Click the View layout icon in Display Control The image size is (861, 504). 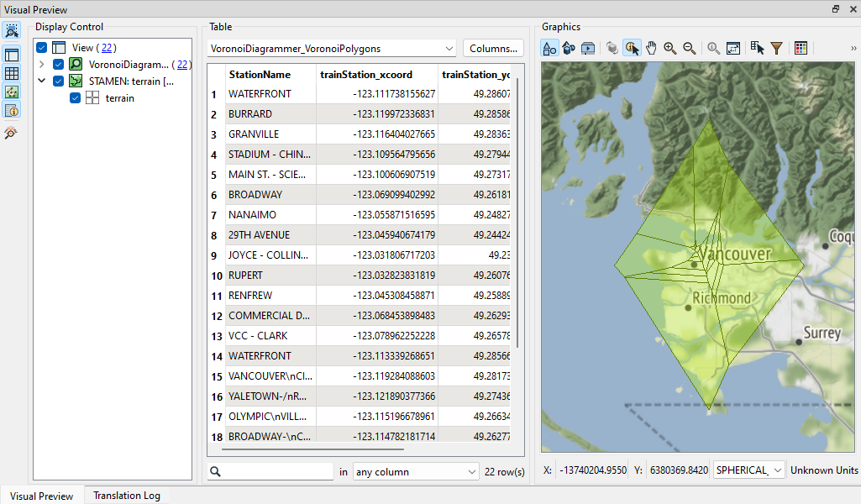59,48
